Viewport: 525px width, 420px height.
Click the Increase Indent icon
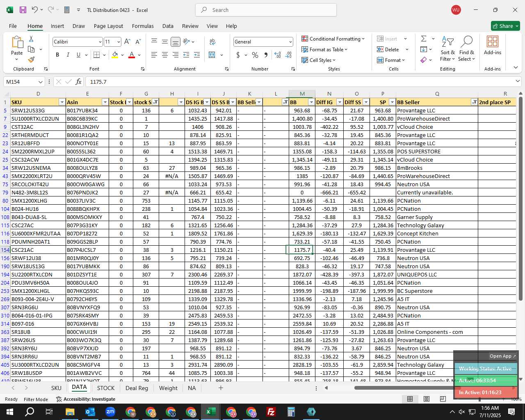click(197, 55)
